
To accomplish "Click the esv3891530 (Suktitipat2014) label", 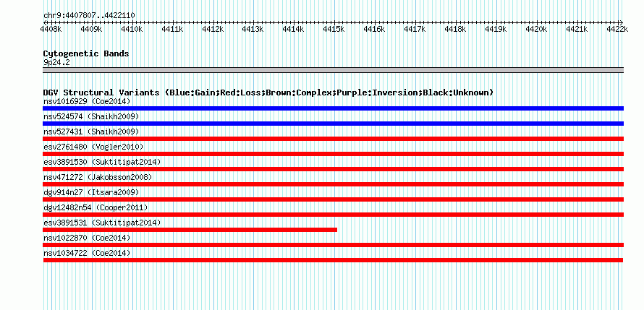I will (x=102, y=162).
